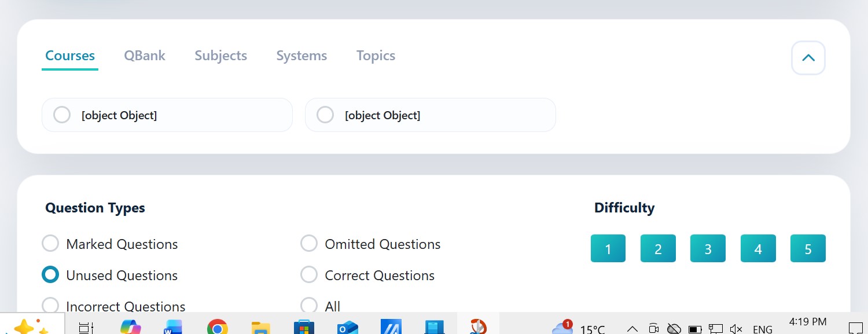This screenshot has height=334, width=868.
Task: Launch Microsoft Word from the taskbar
Action: point(172,328)
